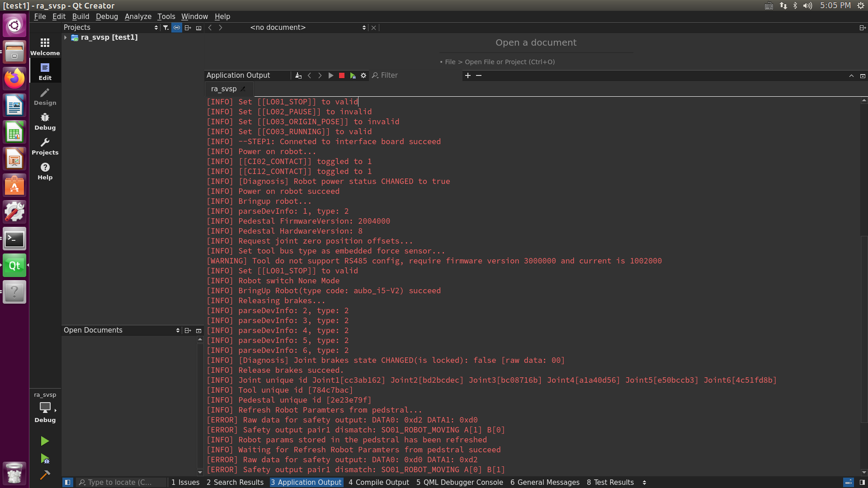Toggle synchronize with editor link
868x488 pixels.
click(x=177, y=28)
